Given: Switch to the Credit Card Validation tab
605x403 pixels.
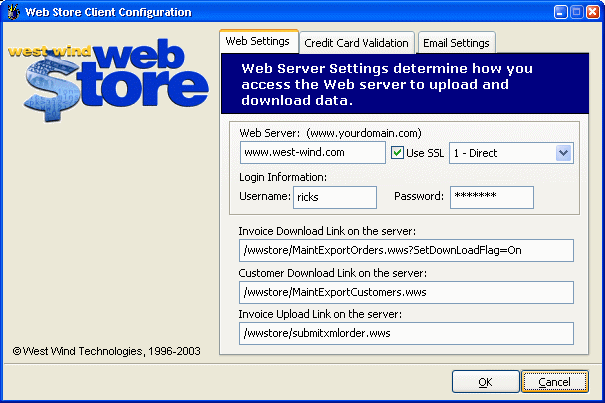Looking at the screenshot, I should pos(356,43).
